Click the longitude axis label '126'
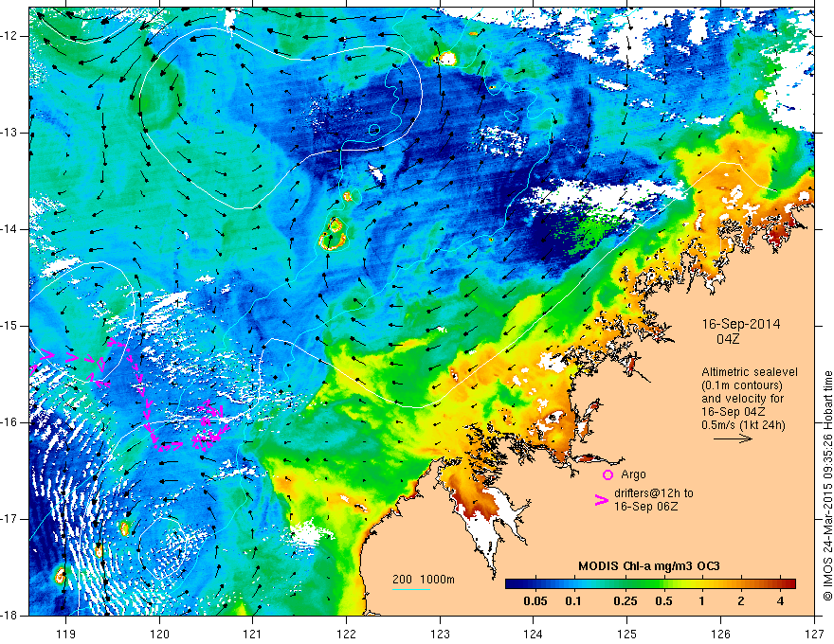 pos(720,634)
